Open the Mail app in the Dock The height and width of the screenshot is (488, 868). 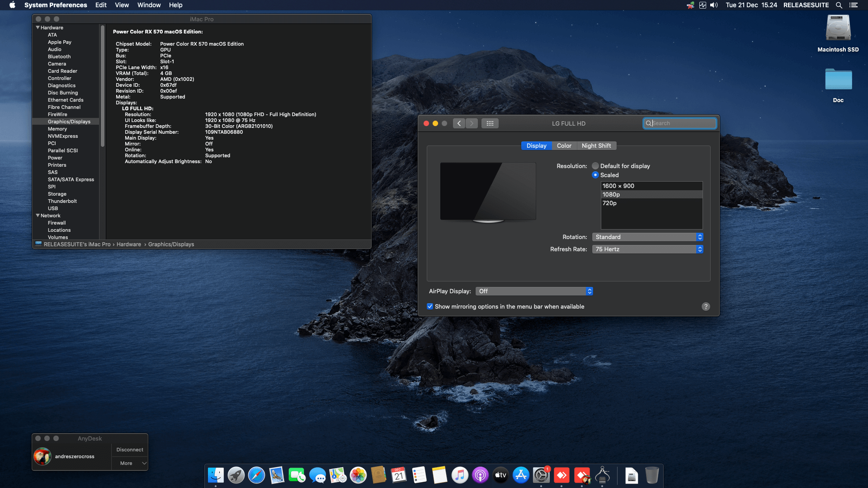pyautogui.click(x=277, y=475)
